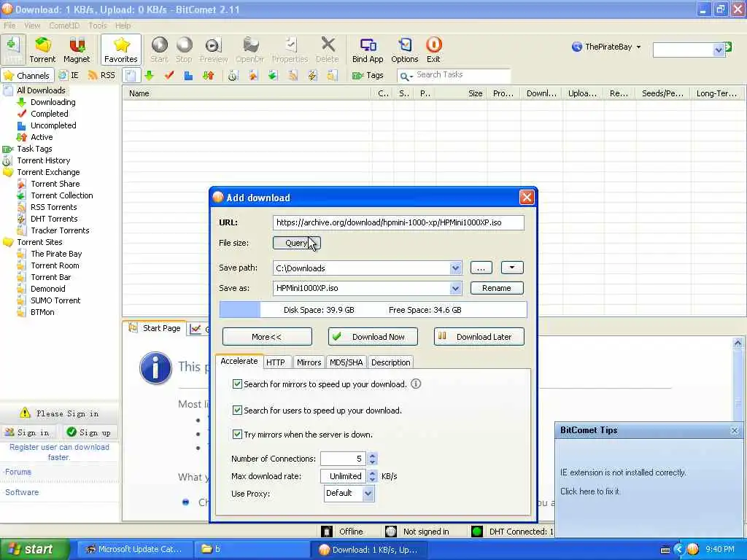
Task: Click the DHT Connected green status icon
Action: [x=477, y=532]
